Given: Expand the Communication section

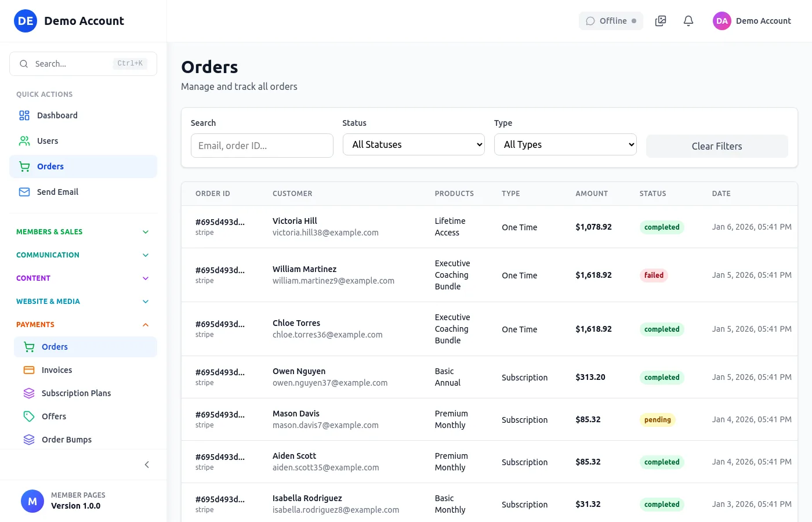Looking at the screenshot, I should pos(83,255).
